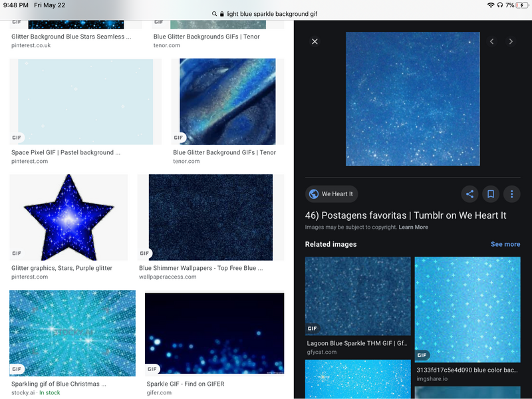Open the Sparkle GIF from GIFER thumbnail
Image resolution: width=532 pixels, height=399 pixels.
tap(214, 334)
